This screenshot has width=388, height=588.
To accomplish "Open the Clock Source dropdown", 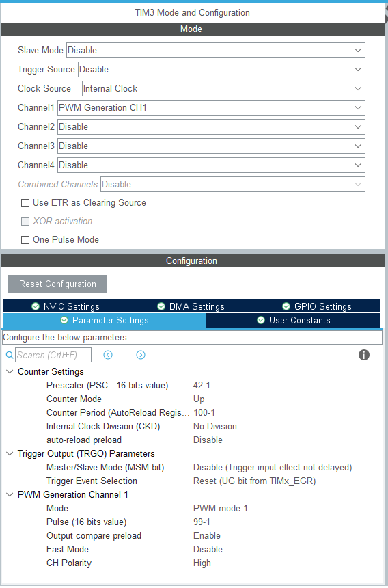I will [x=223, y=88].
